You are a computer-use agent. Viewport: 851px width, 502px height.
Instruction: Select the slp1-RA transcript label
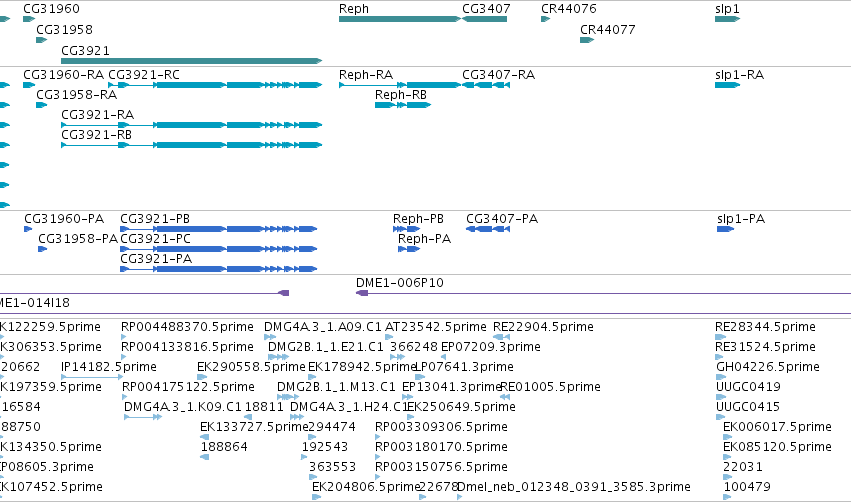click(x=739, y=74)
